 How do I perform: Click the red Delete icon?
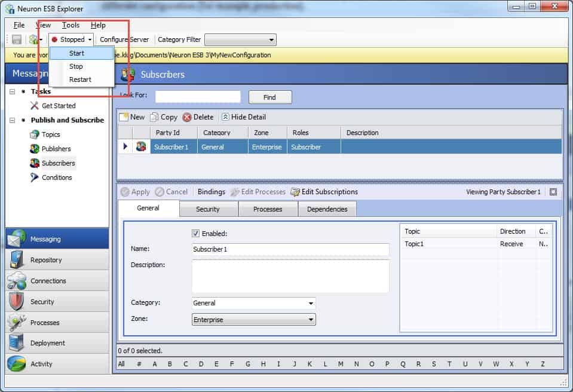point(187,117)
